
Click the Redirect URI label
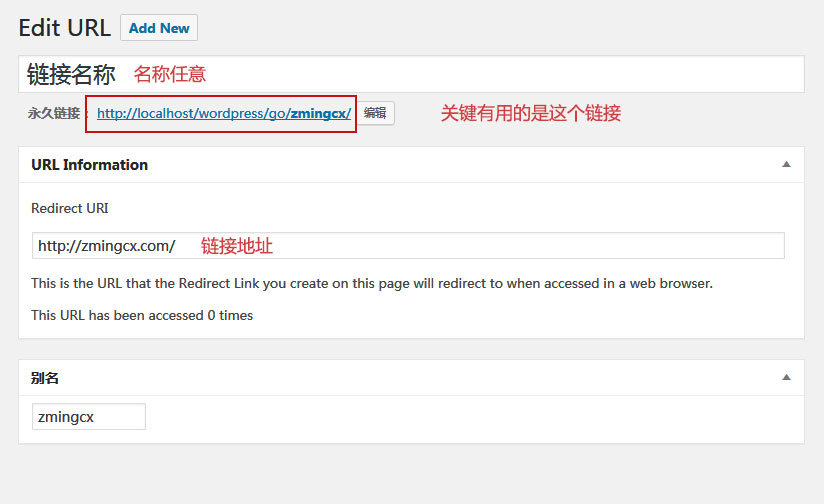point(70,208)
